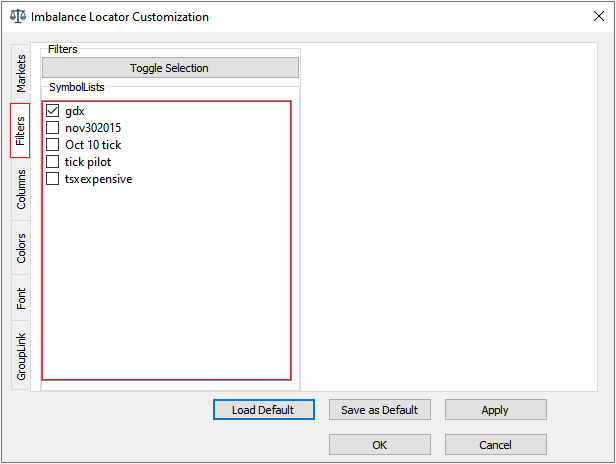Click Save as Default
The width and height of the screenshot is (616, 464).
tap(379, 410)
